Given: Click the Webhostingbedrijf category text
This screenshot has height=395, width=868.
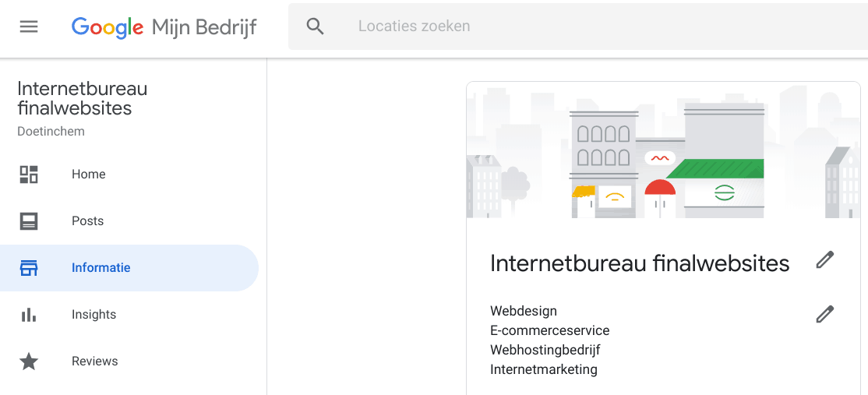Looking at the screenshot, I should (x=545, y=350).
